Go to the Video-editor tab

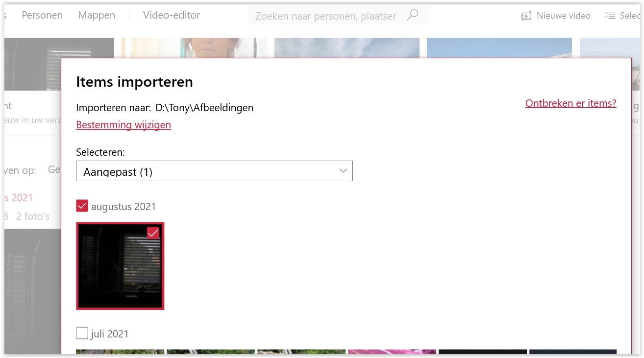(x=172, y=15)
